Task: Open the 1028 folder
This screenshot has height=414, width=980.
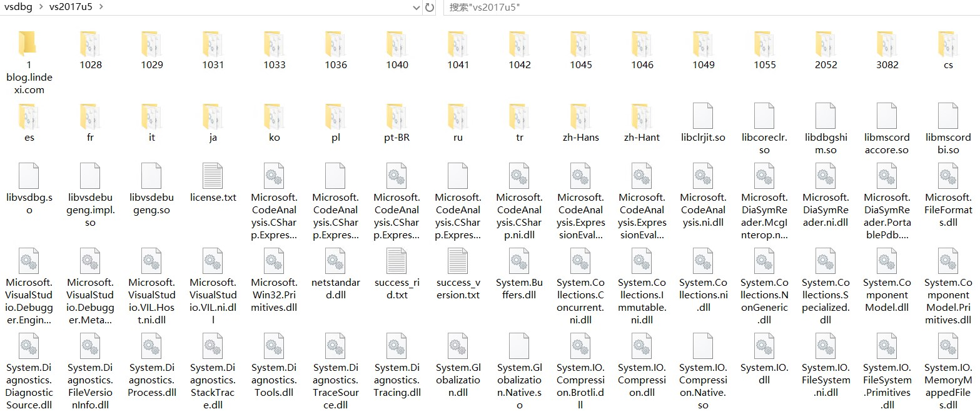Action: coord(91,50)
